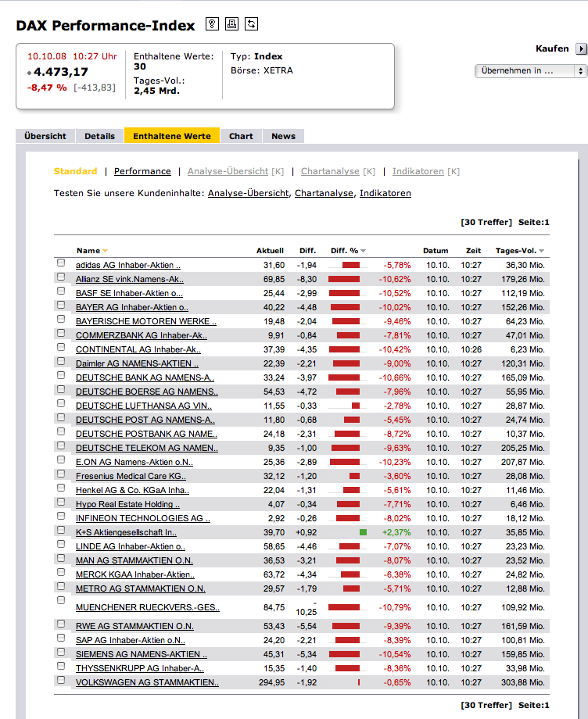Select the VOLKSWAGEN AG checkbox
Image resolution: width=588 pixels, height=719 pixels.
(61, 680)
